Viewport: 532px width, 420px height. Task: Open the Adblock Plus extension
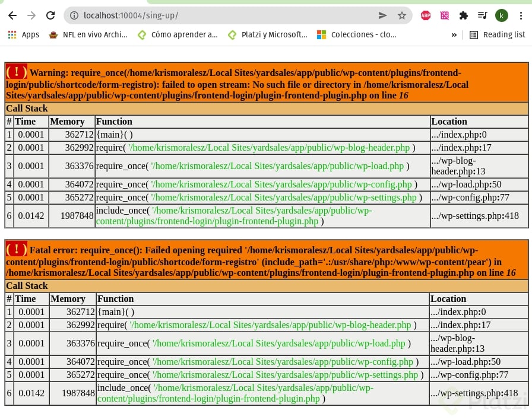(x=426, y=16)
